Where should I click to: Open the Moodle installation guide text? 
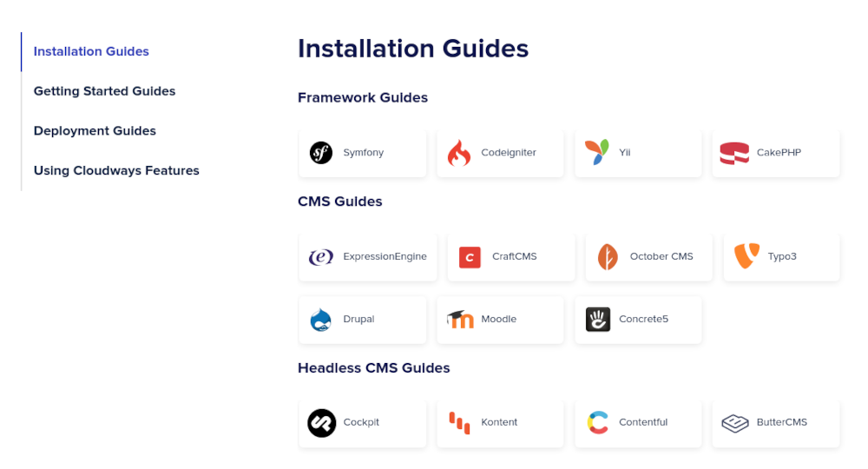click(498, 319)
